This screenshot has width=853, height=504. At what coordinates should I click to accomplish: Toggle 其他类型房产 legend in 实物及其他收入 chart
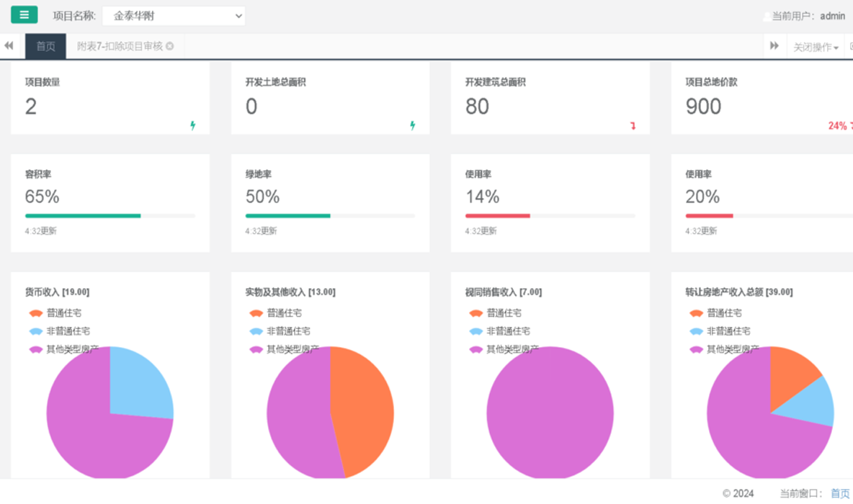coord(284,349)
